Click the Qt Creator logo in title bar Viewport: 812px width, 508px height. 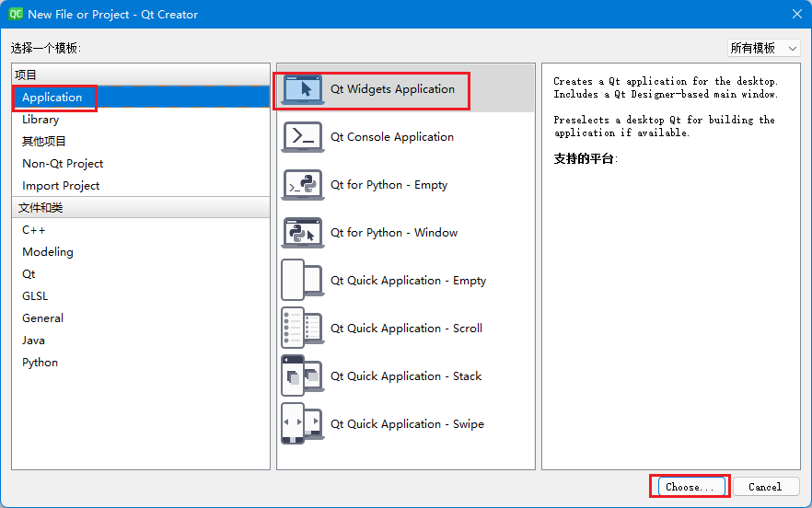point(16,14)
